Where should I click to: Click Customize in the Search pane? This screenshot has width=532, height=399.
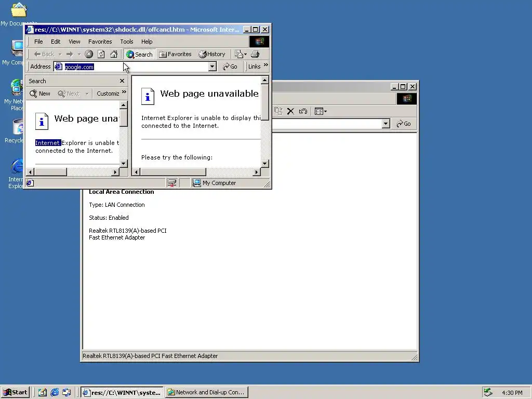(x=108, y=94)
